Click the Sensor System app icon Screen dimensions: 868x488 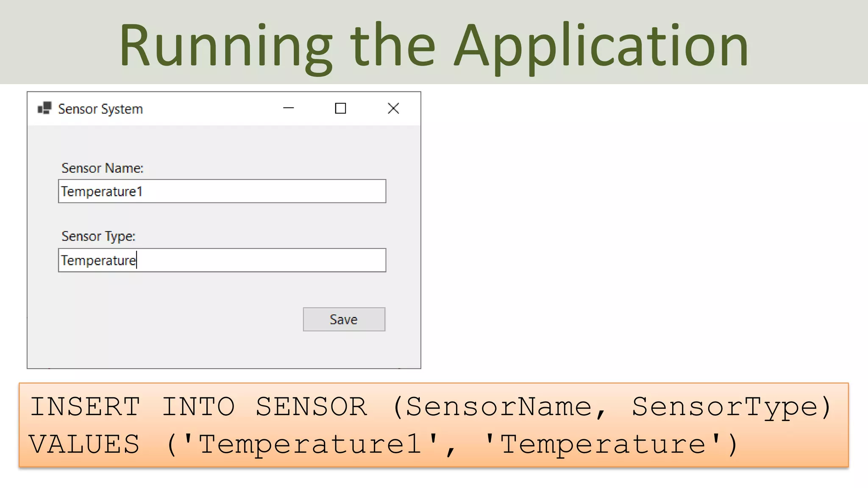[45, 108]
